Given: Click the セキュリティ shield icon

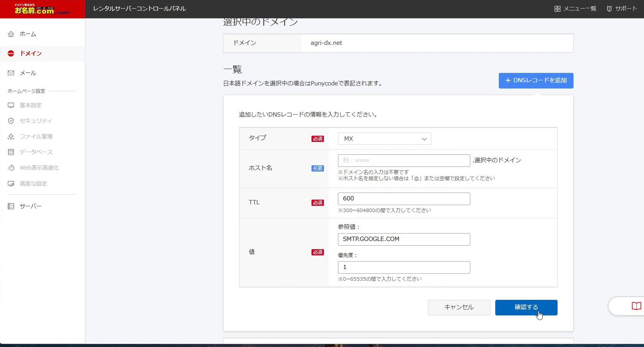Looking at the screenshot, I should coord(11,121).
